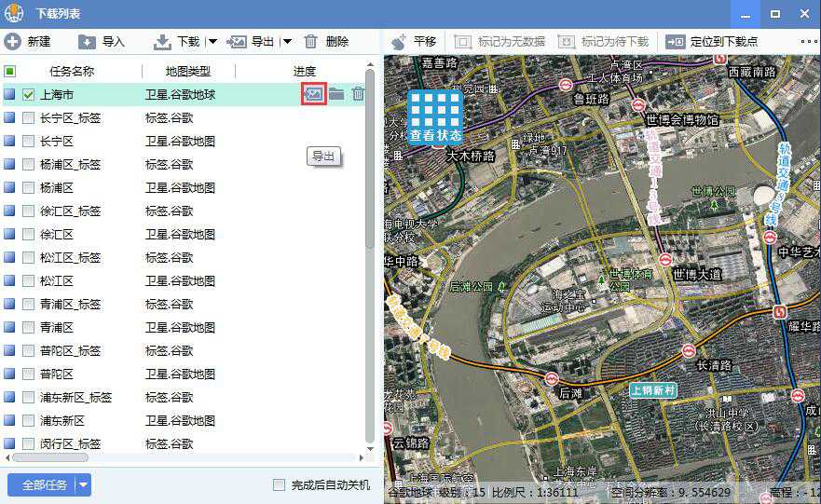Check the 长宁区 task checkbox
This screenshot has height=504, width=821.
[x=28, y=142]
